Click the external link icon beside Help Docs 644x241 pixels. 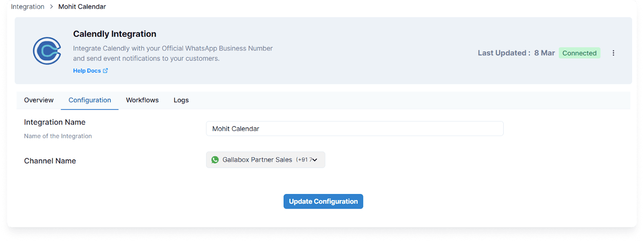(105, 71)
